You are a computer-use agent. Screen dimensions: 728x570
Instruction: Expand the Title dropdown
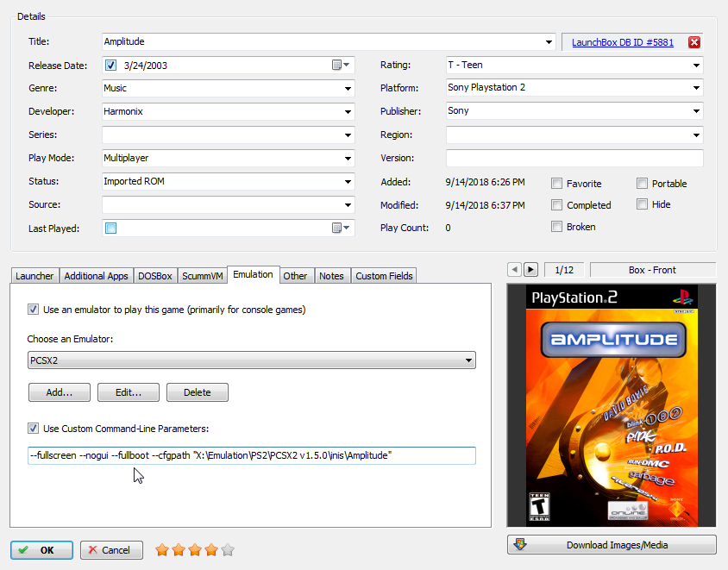point(549,41)
